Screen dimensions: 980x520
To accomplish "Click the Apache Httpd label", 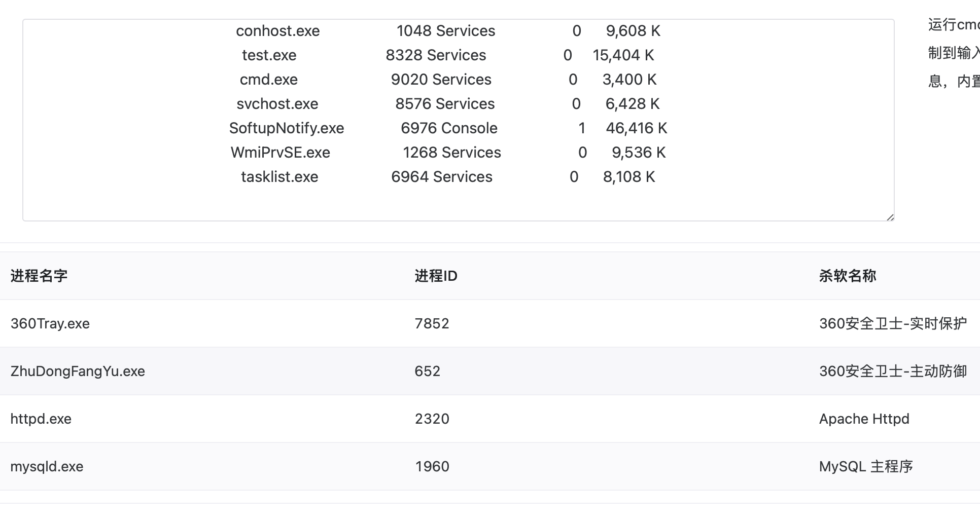I will 864,419.
